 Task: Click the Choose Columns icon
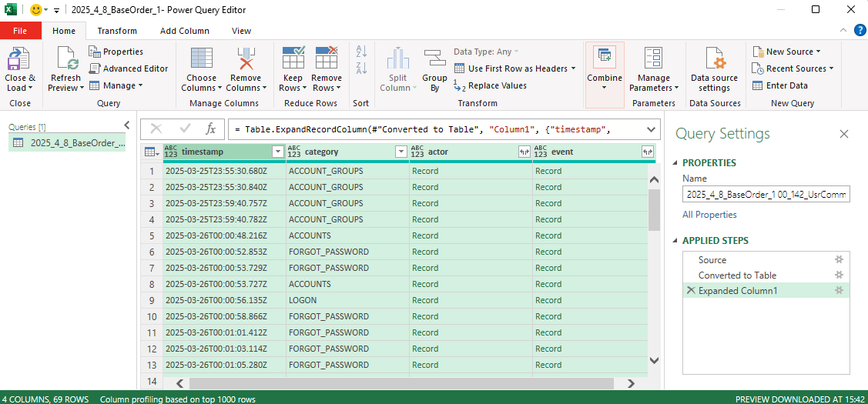202,58
